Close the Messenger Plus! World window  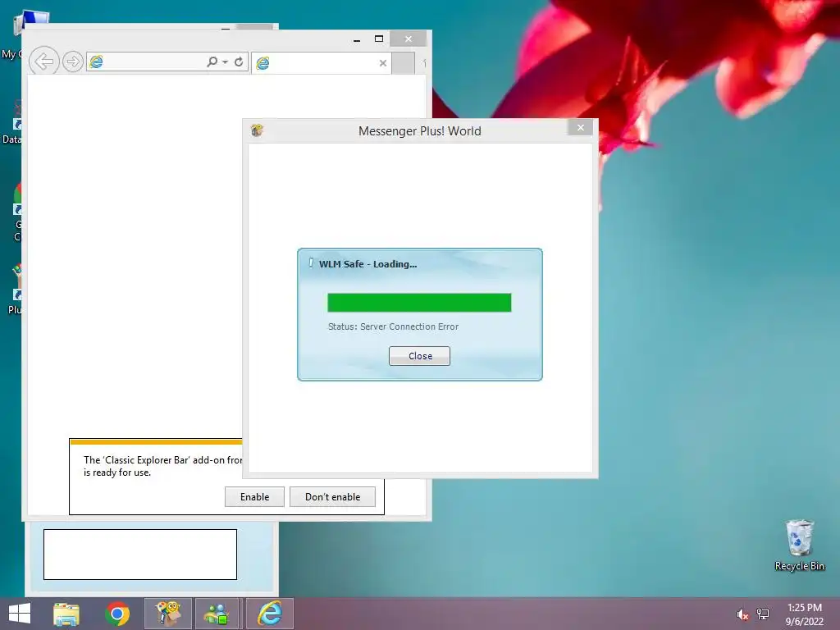pyautogui.click(x=580, y=127)
